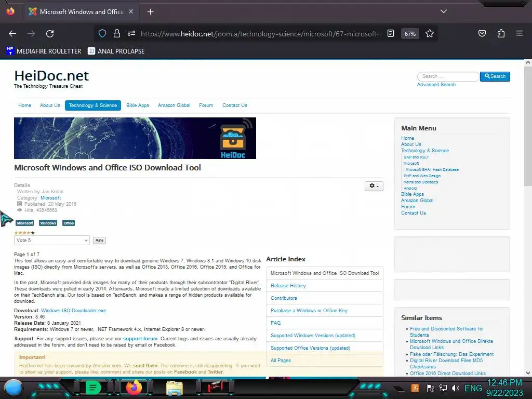
Task: Click the site security padlock icon
Action: pos(117,33)
